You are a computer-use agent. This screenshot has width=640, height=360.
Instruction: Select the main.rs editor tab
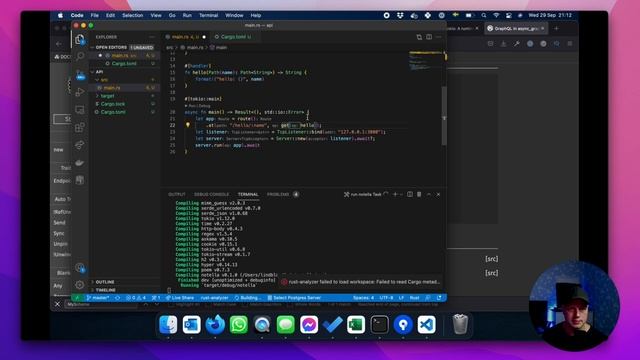coord(185,37)
